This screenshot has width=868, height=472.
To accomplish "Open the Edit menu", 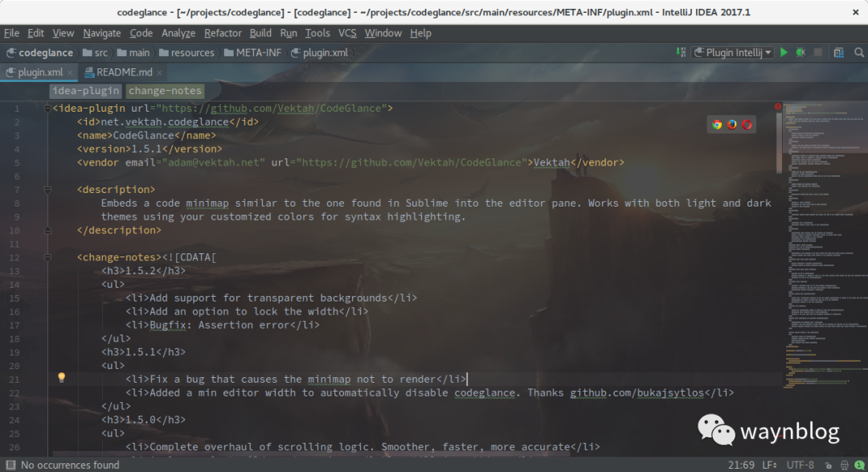I will point(36,33).
